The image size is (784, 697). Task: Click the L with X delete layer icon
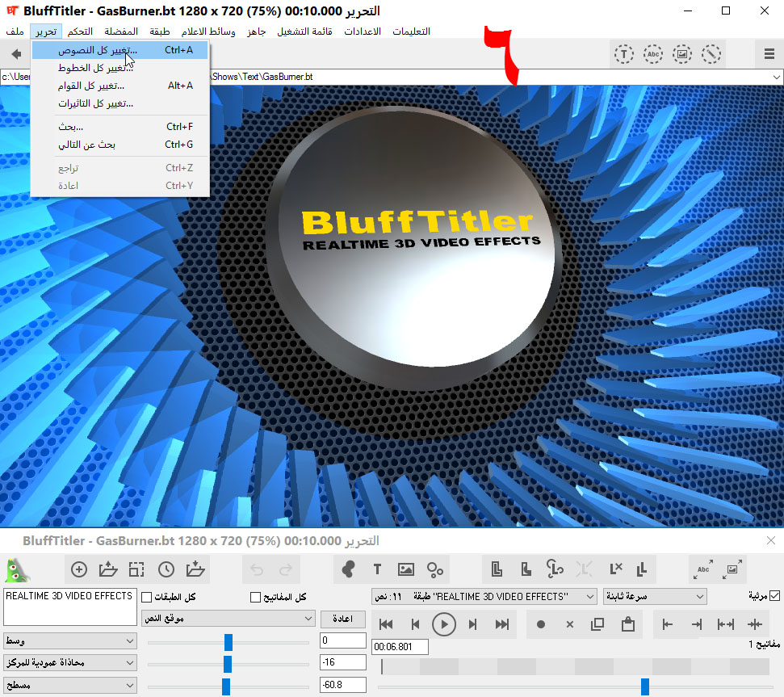point(616,569)
